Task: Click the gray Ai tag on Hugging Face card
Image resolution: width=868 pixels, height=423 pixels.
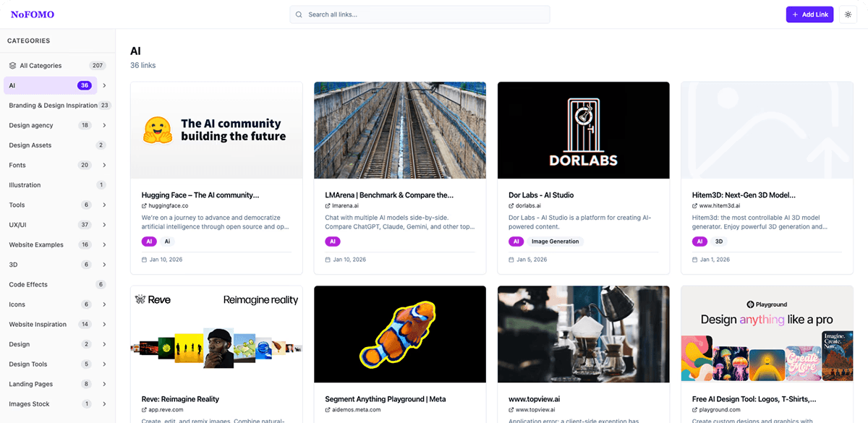Action: 167,242
